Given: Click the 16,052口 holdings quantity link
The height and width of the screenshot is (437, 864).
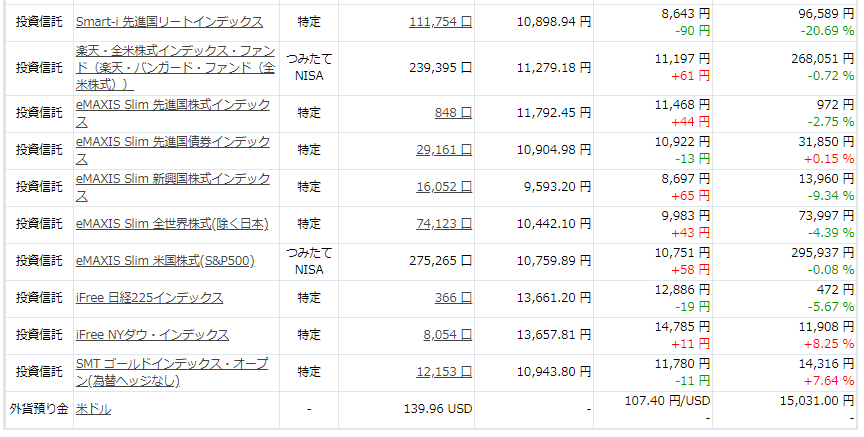Looking at the screenshot, I should (444, 187).
